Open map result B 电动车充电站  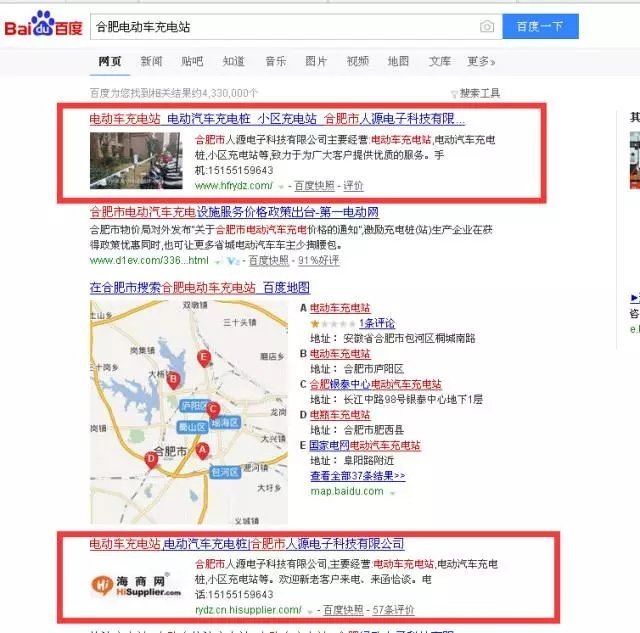pyautogui.click(x=340, y=354)
